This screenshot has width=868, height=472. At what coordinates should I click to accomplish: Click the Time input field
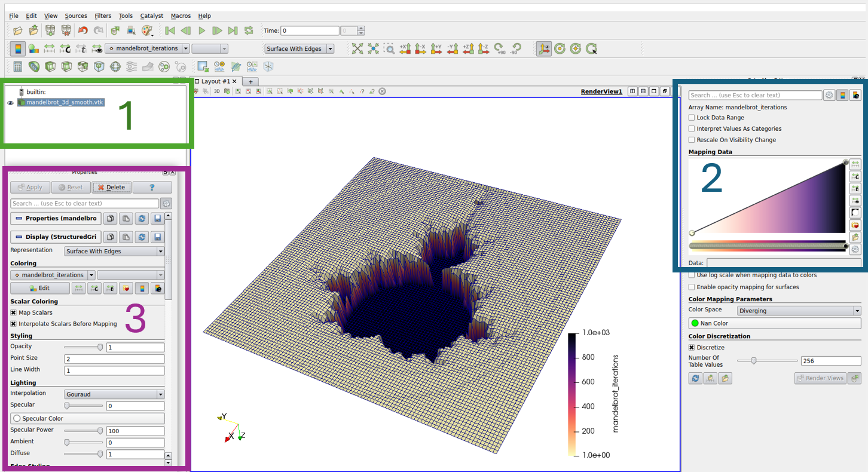click(310, 30)
